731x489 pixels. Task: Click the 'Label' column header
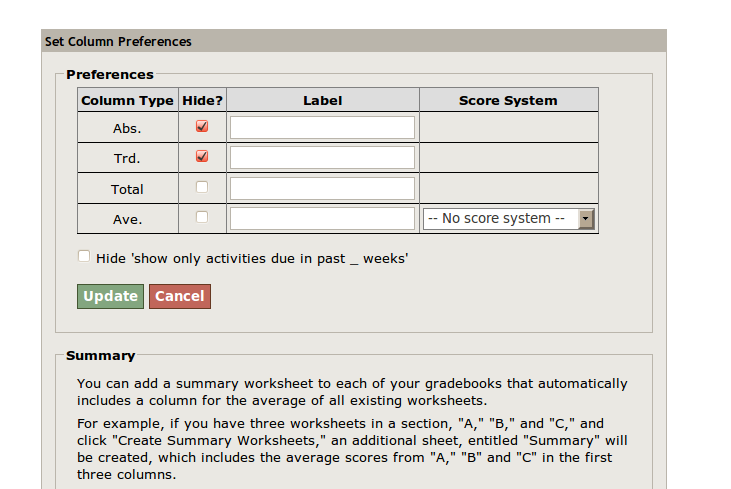[322, 100]
